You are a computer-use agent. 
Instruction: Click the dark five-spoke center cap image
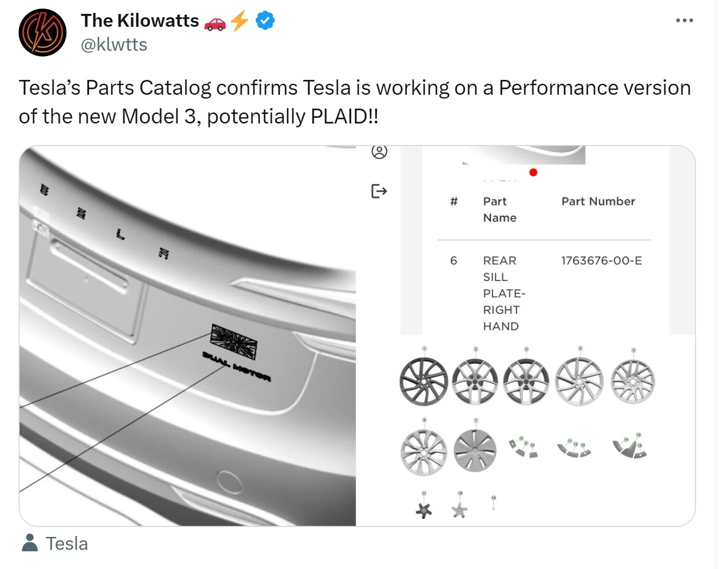click(424, 510)
